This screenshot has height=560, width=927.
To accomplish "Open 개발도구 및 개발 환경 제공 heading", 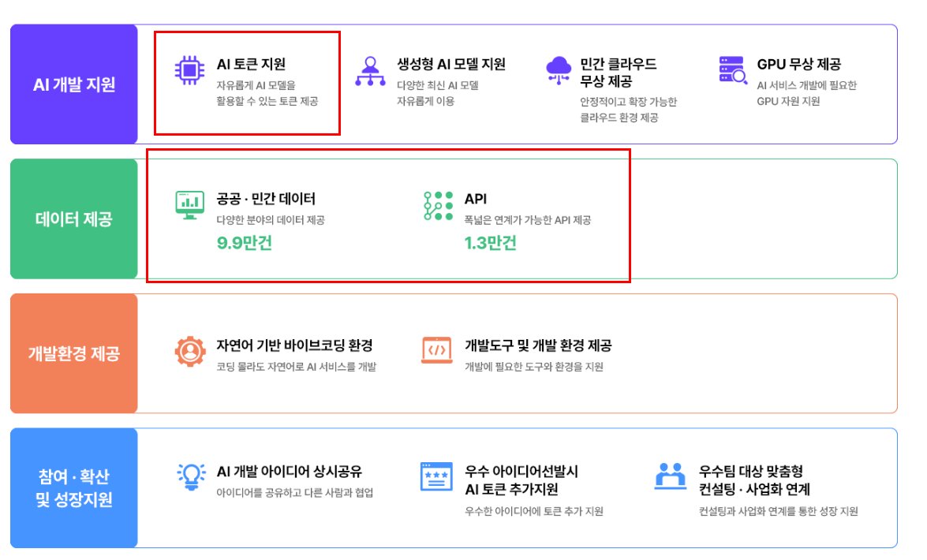I will click(538, 345).
